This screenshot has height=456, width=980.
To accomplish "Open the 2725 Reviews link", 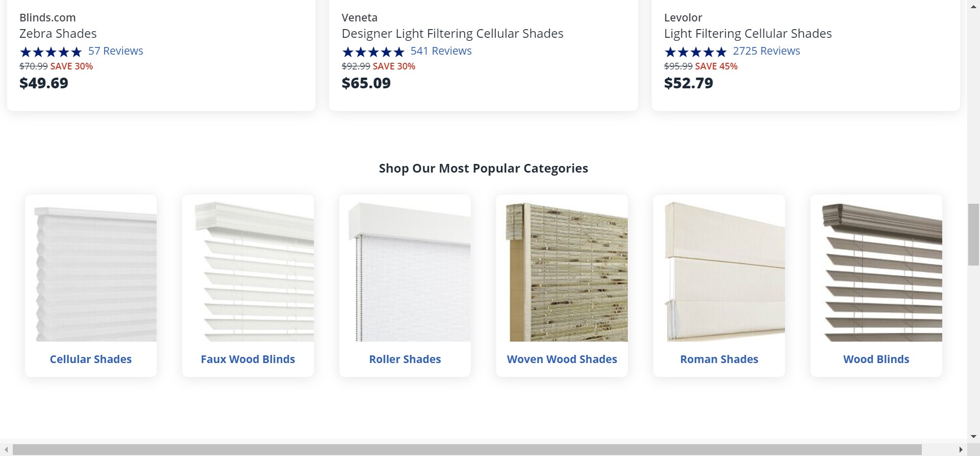I will pos(766,51).
